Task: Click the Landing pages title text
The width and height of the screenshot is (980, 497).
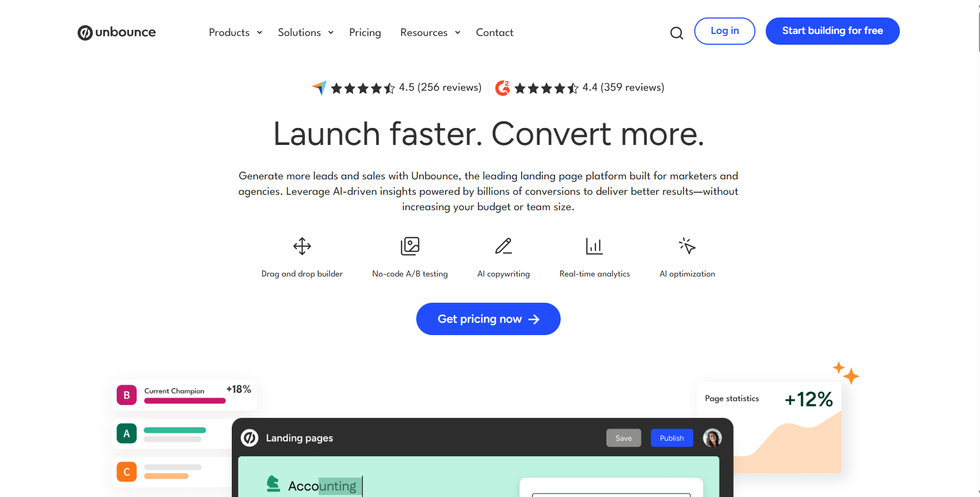Action: 300,438
